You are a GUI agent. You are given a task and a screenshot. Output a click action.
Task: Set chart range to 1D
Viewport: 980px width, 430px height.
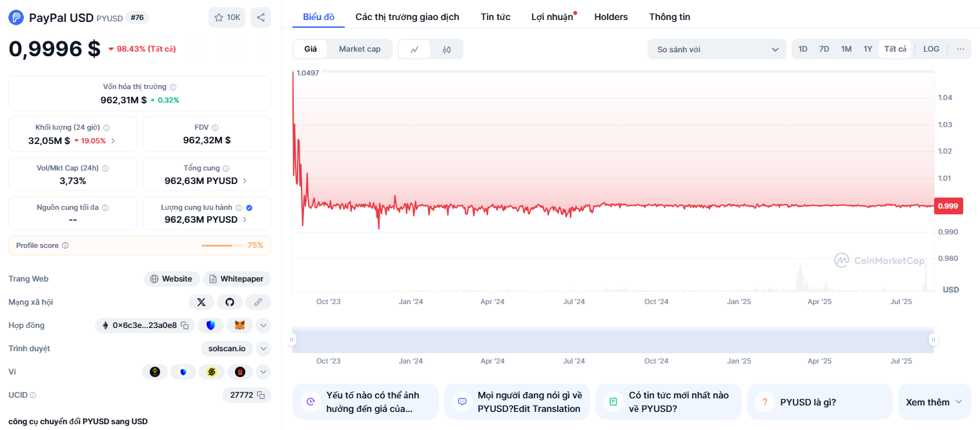pyautogui.click(x=802, y=49)
